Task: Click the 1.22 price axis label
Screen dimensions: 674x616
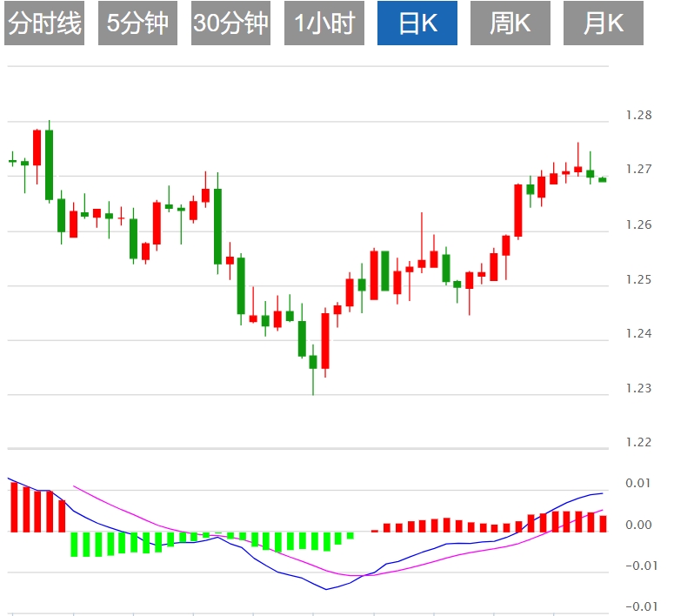Action: (637, 442)
